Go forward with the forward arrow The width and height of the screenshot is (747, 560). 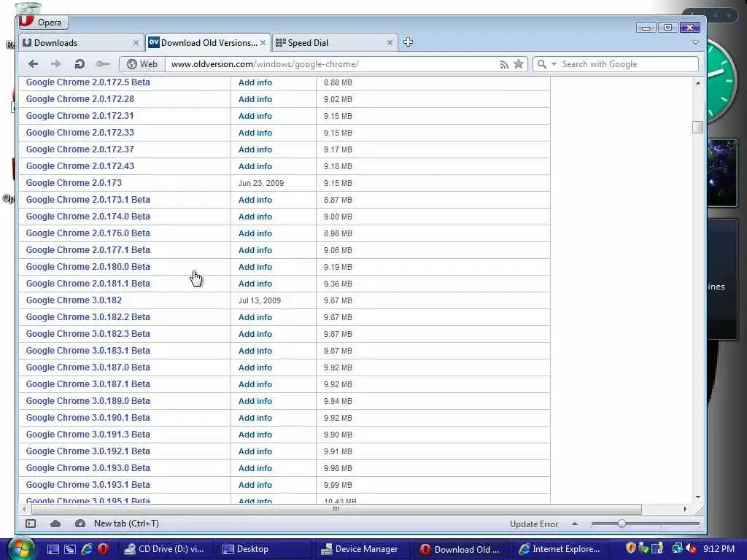tap(55, 64)
